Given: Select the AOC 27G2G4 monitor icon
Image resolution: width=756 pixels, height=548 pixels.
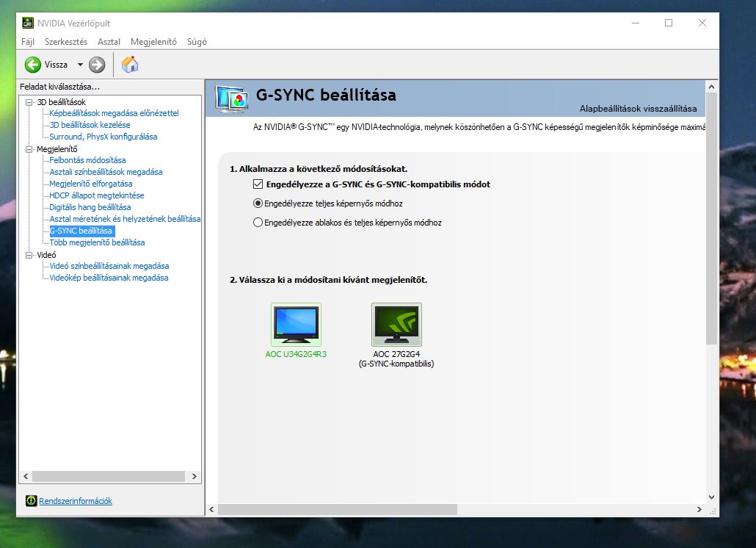Looking at the screenshot, I should [x=396, y=324].
